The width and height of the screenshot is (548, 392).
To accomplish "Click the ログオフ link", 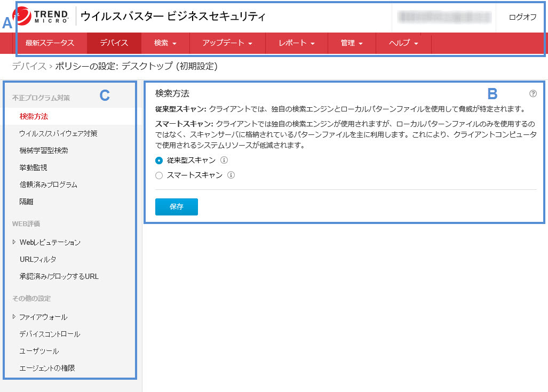I will coord(522,17).
